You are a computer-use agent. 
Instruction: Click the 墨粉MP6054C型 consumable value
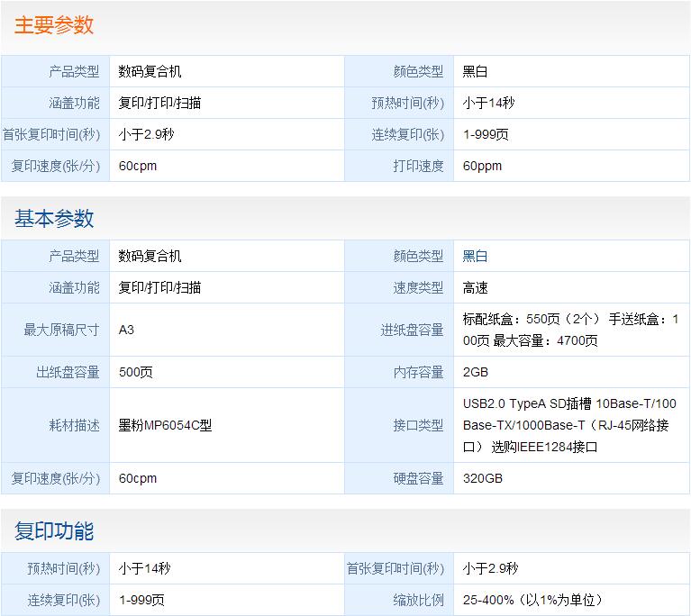click(165, 425)
